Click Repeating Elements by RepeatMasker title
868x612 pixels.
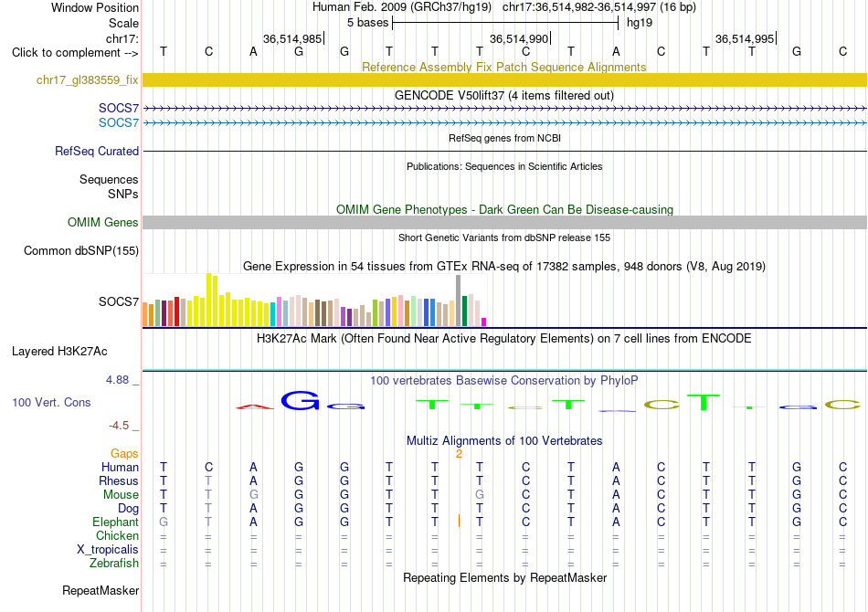(x=504, y=577)
